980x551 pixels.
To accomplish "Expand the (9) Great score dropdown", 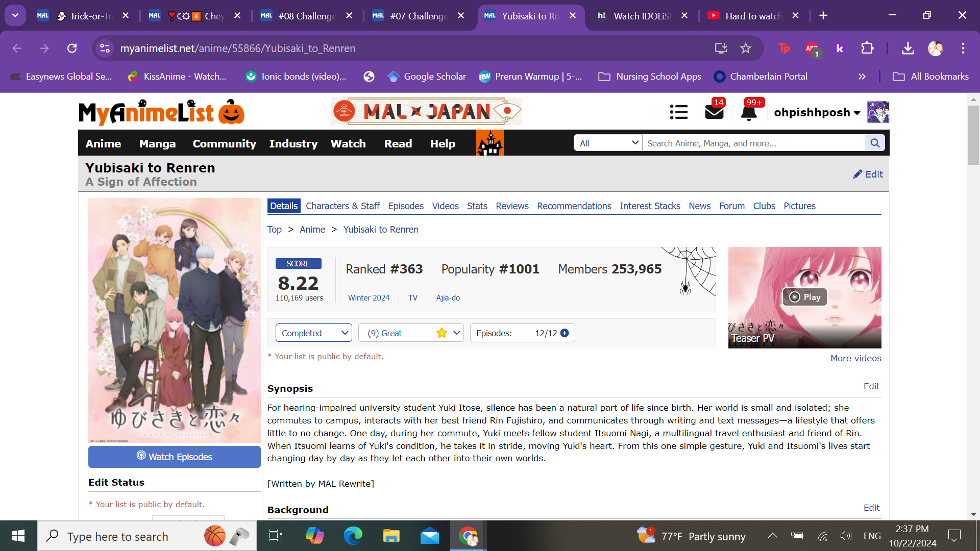I will click(411, 333).
